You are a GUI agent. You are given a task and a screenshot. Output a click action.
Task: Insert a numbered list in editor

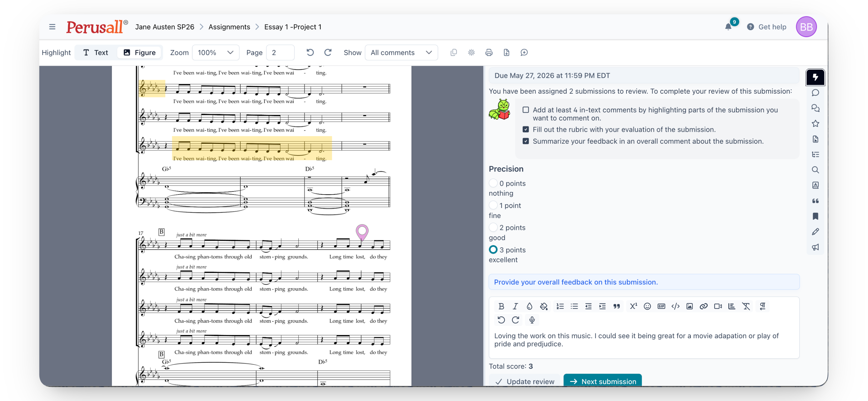pos(560,306)
